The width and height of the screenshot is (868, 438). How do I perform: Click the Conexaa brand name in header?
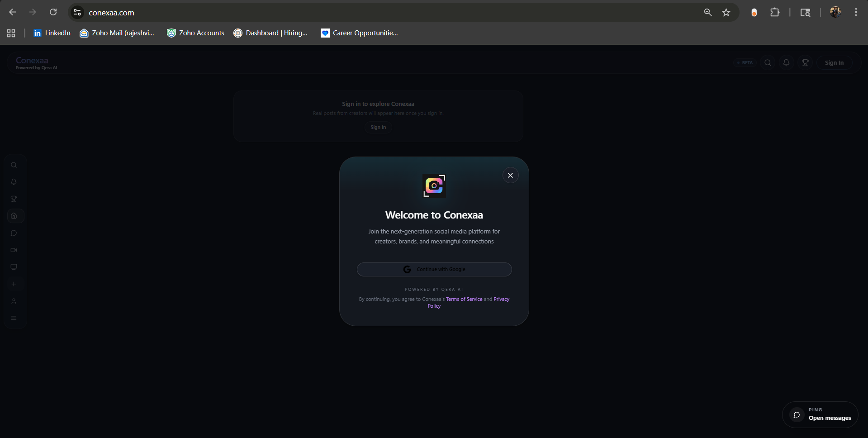32,60
